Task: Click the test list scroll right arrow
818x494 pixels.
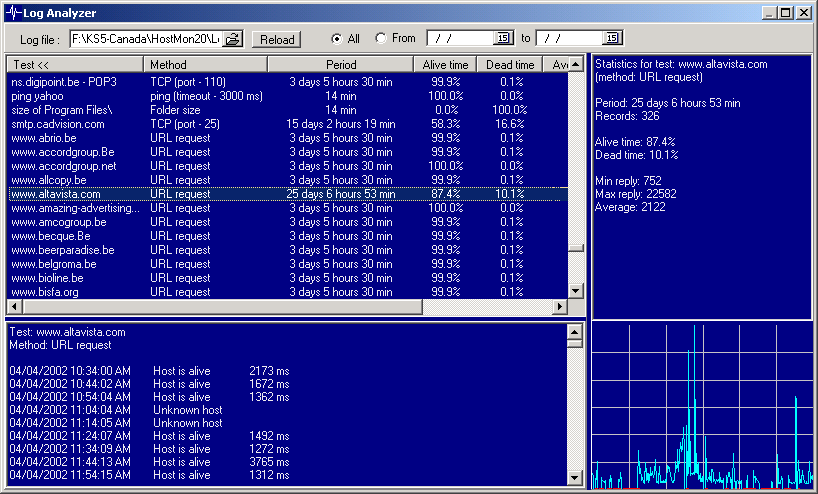Action: coord(560,307)
